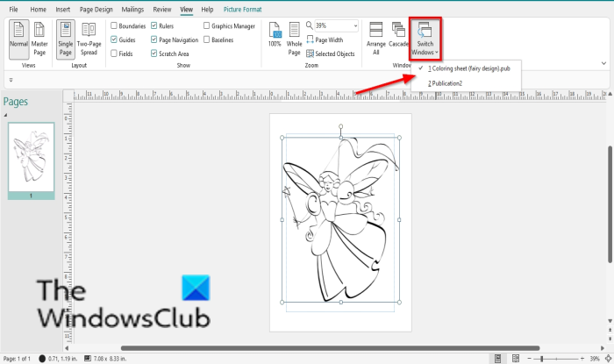Click the Page: 1 of 1 indicator
Image resolution: width=614 pixels, height=364 pixels.
[17, 359]
